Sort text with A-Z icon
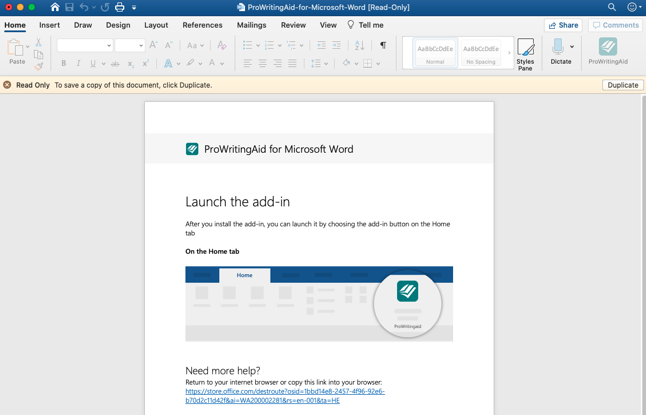Viewport: 646px width, 415px height. 359,45
